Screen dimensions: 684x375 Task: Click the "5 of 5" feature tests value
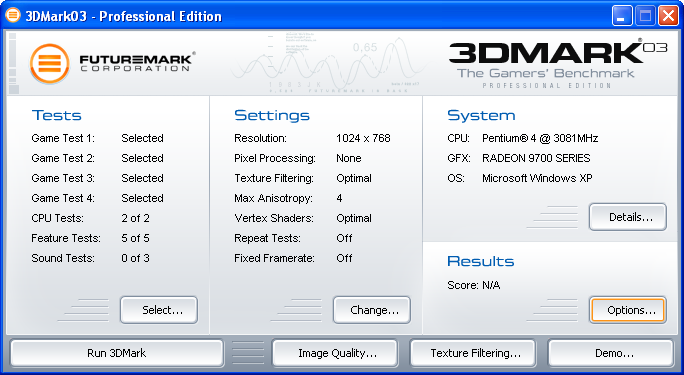pyautogui.click(x=136, y=238)
